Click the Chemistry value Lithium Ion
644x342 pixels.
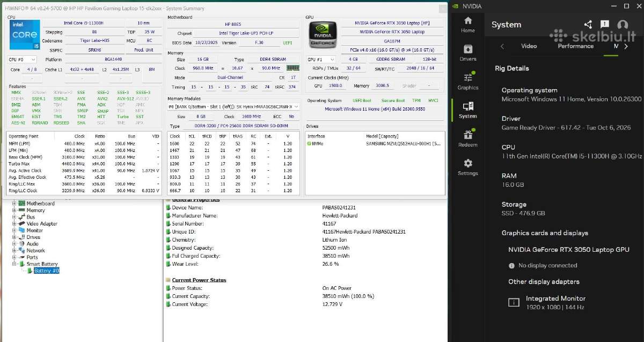point(334,239)
